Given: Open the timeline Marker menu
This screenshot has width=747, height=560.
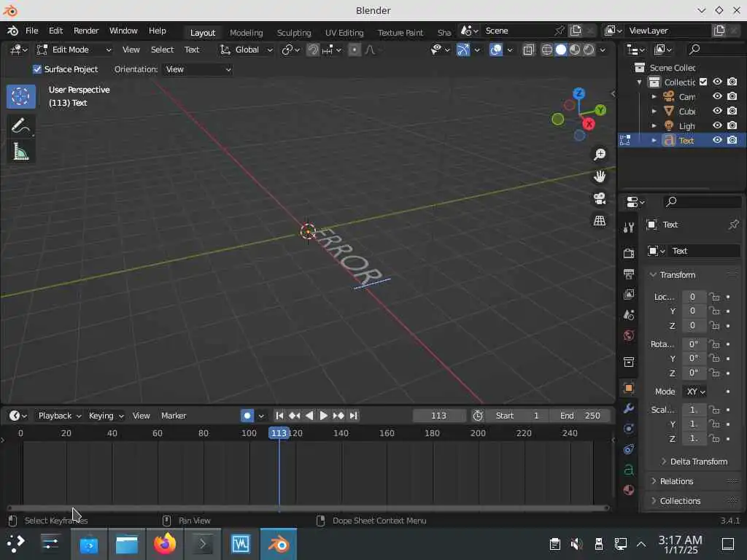Looking at the screenshot, I should point(174,416).
